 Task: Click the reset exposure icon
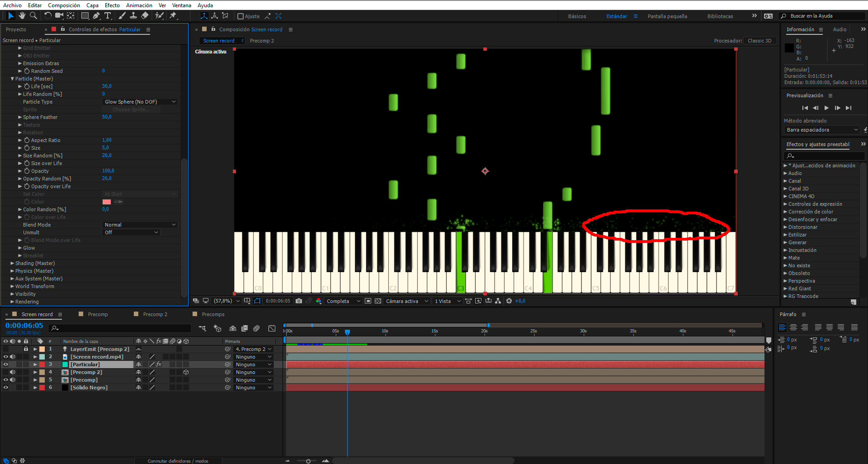pyautogui.click(x=509, y=301)
